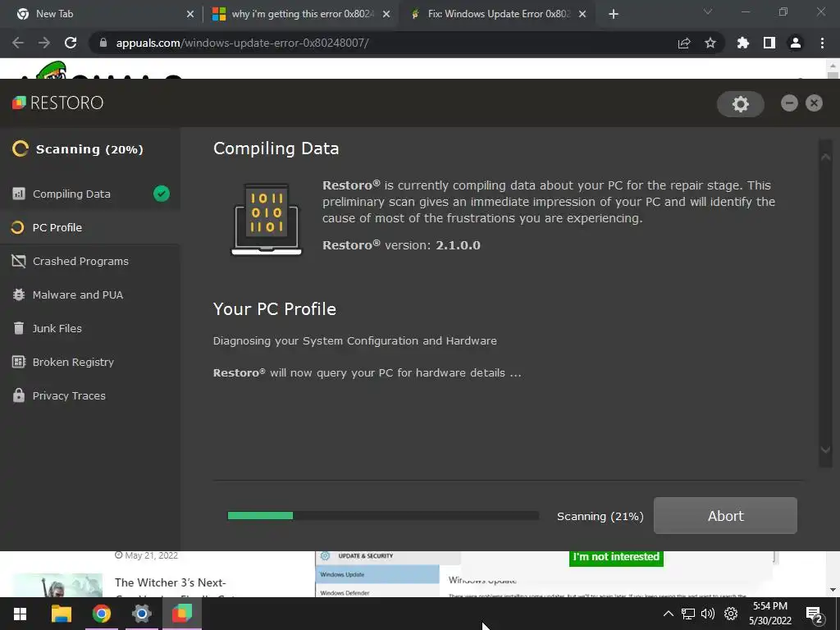This screenshot has height=630, width=840.
Task: Open Windows Start menu
Action: tap(20, 614)
